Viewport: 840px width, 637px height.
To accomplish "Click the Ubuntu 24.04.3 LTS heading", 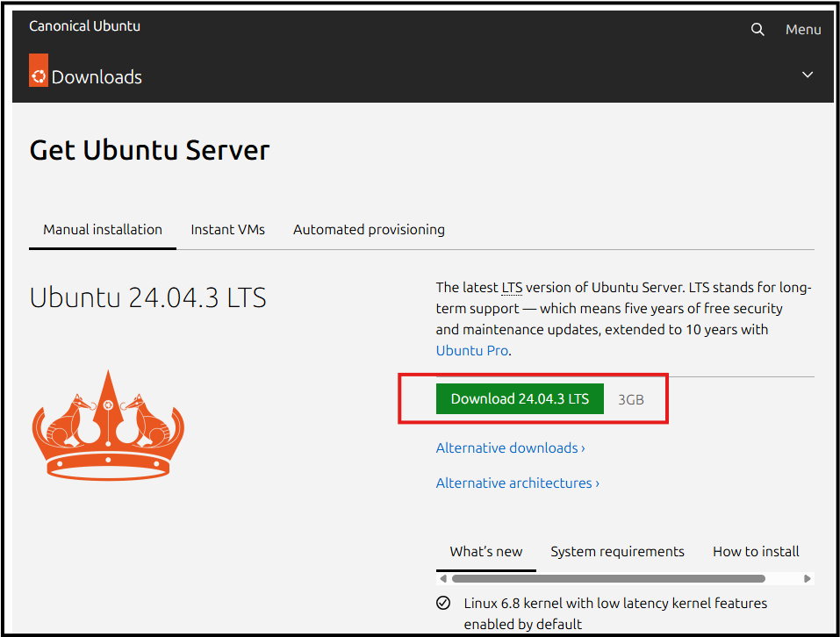I will pos(147,297).
